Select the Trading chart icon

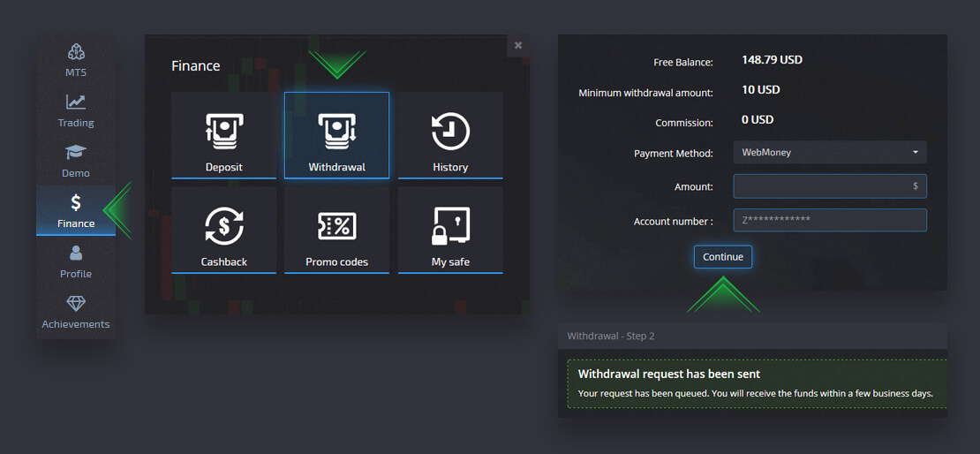click(x=76, y=102)
